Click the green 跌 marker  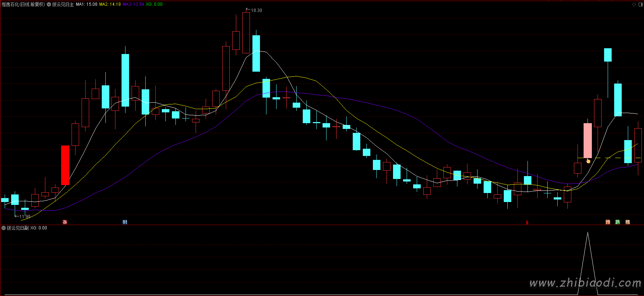coord(618,222)
